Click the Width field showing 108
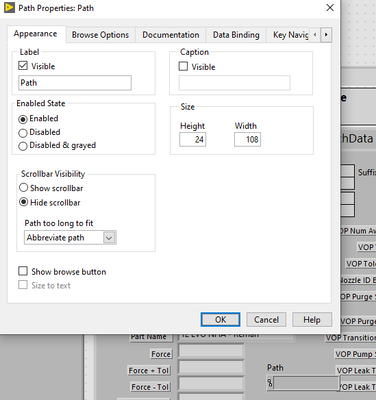This screenshot has height=400, width=376. pyautogui.click(x=247, y=139)
